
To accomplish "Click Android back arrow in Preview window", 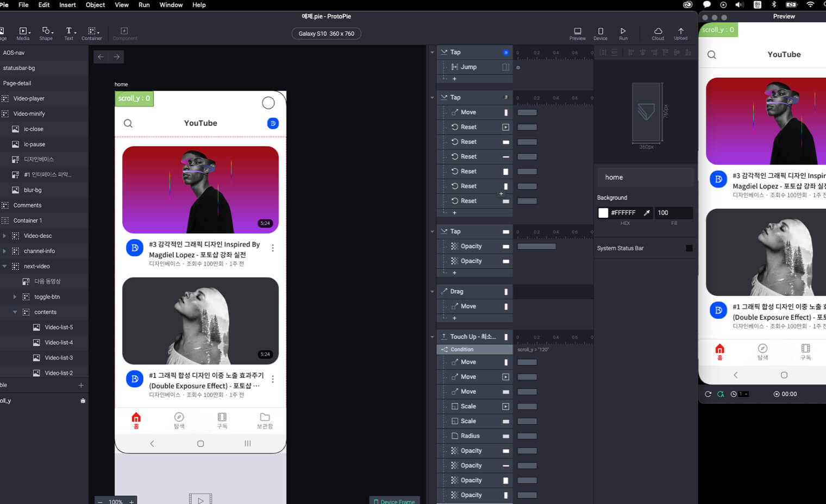I will click(x=736, y=375).
